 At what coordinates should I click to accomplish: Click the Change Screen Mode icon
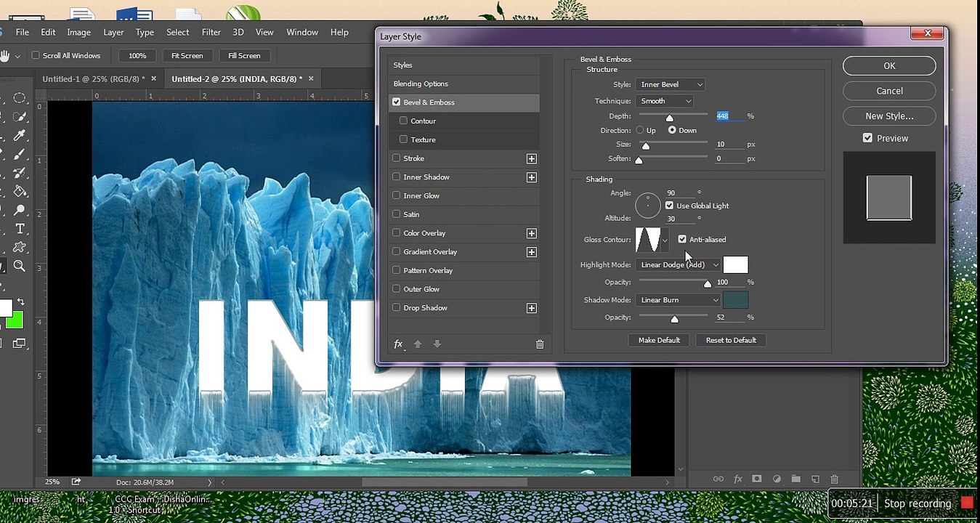coord(20,344)
